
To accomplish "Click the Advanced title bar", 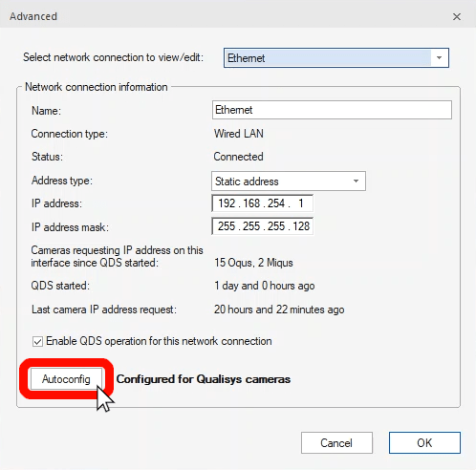I will tap(223, 16).
